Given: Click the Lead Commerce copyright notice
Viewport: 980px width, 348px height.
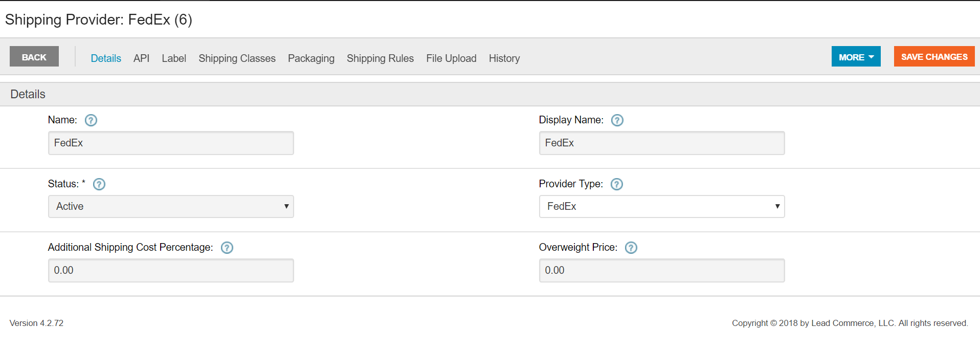Looking at the screenshot, I should pos(850,323).
